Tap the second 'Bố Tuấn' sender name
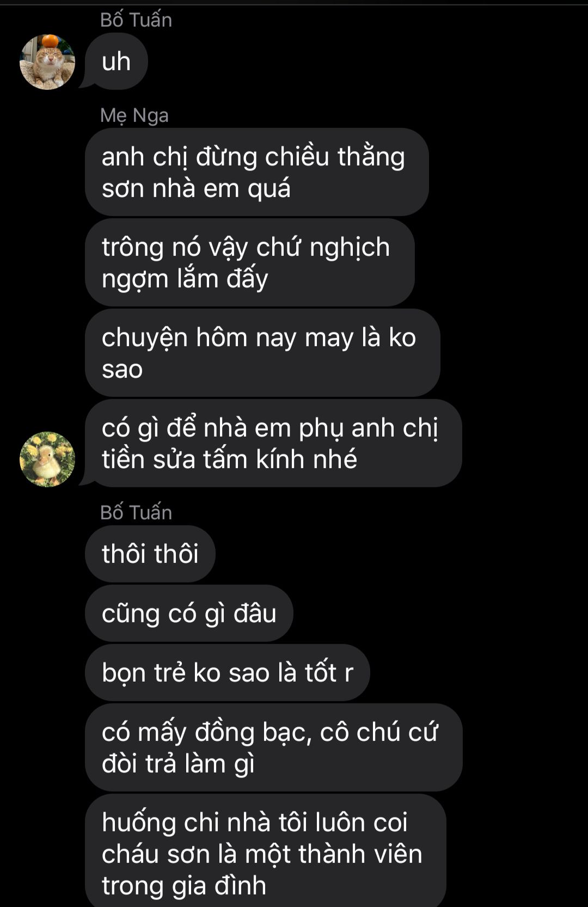 point(136,513)
